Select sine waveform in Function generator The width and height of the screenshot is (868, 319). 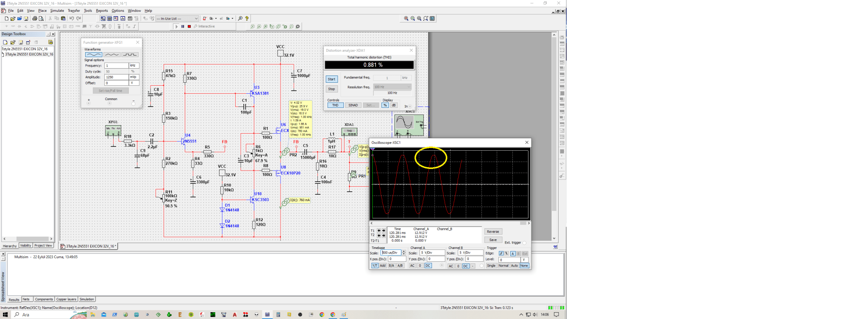tap(94, 55)
